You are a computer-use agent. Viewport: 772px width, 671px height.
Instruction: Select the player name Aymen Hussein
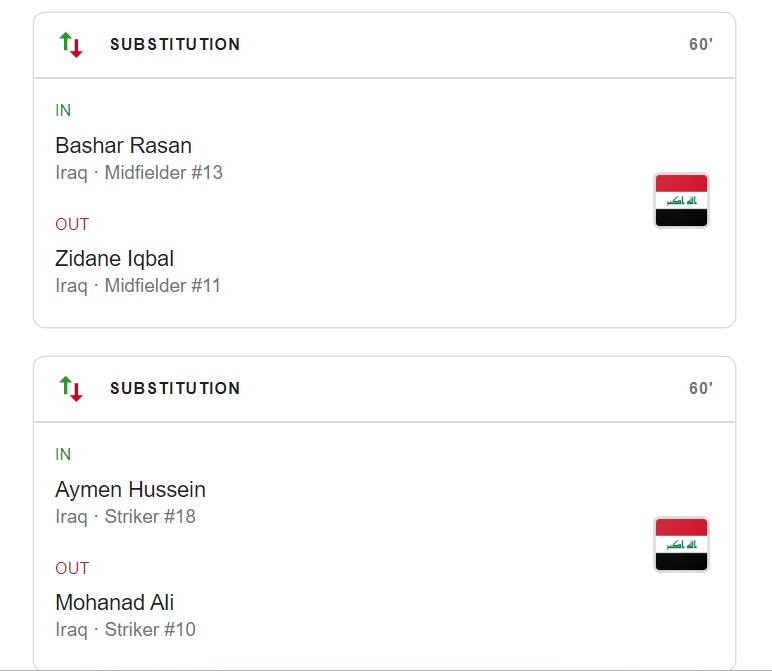[x=130, y=490]
